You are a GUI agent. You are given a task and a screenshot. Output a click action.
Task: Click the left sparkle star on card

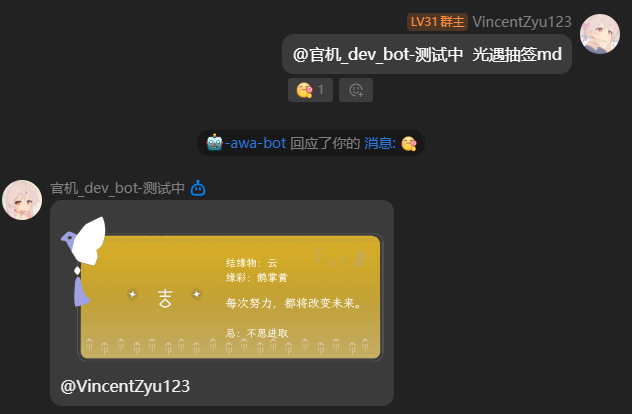click(132, 295)
